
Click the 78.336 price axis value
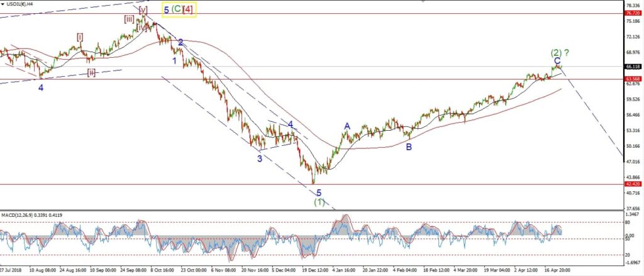pos(633,5)
